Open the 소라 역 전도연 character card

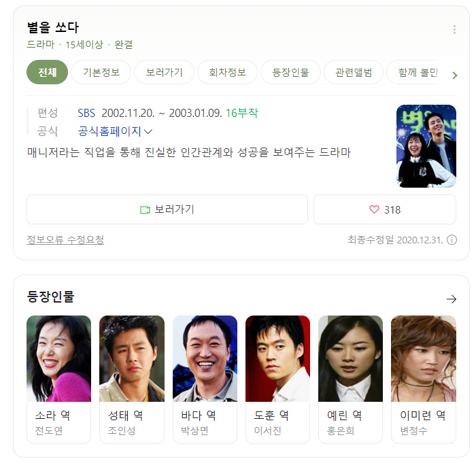click(59, 379)
